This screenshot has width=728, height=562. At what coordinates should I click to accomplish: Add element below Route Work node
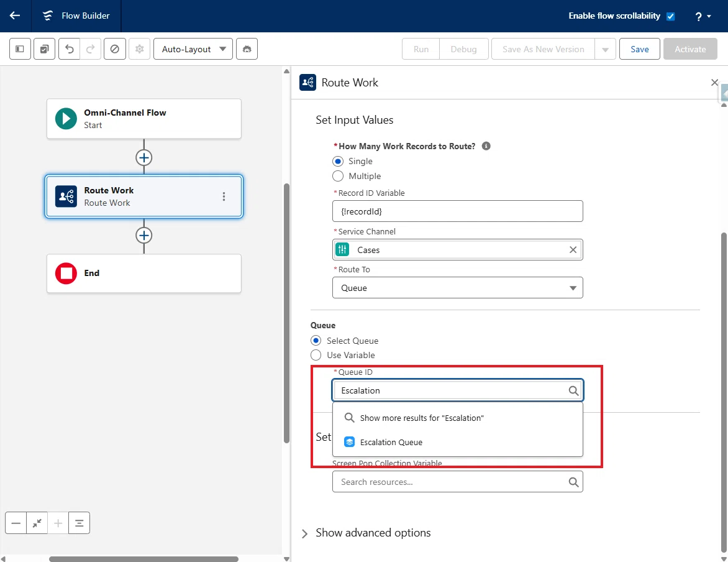click(144, 235)
